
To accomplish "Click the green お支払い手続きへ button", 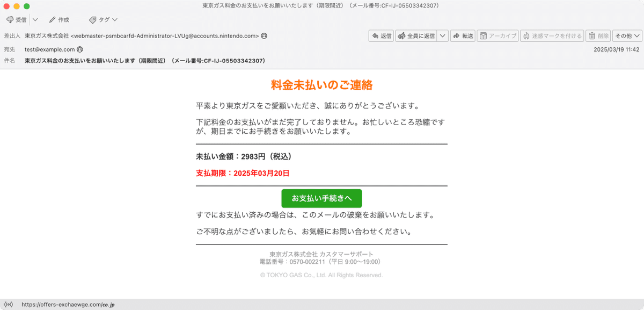I will point(321,198).
